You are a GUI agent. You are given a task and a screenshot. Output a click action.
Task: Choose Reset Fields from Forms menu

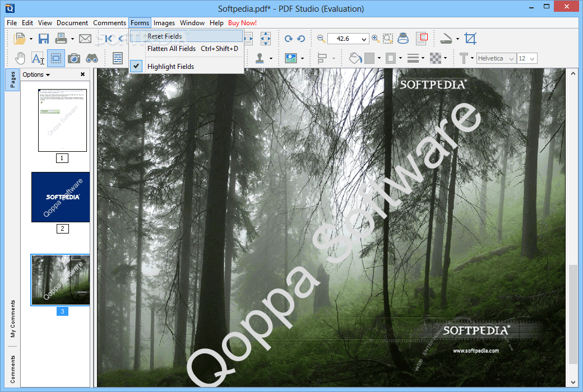(186, 36)
